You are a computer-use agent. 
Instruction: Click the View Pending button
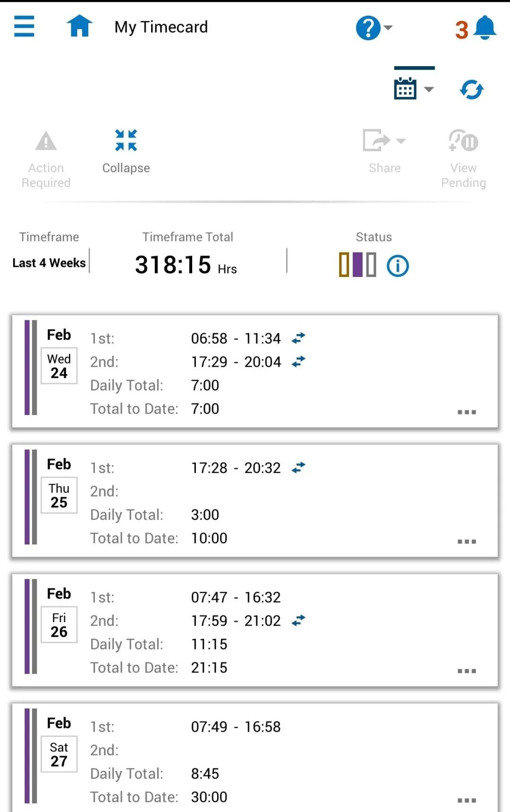(463, 159)
